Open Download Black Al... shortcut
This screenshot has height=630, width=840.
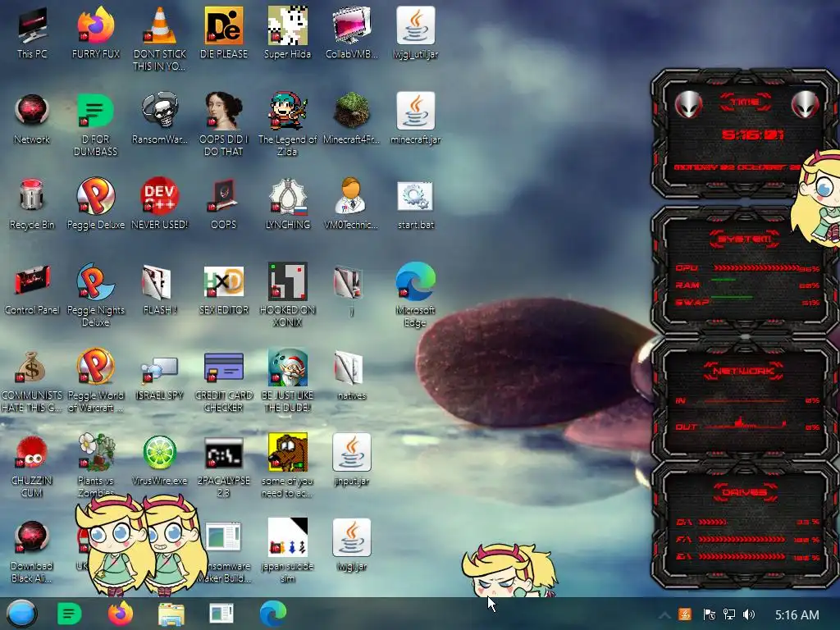pos(32,550)
